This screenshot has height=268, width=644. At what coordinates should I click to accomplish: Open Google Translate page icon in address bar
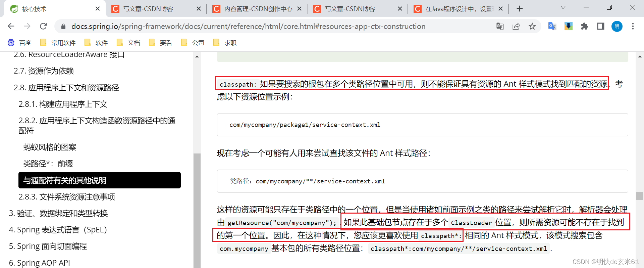[500, 26]
